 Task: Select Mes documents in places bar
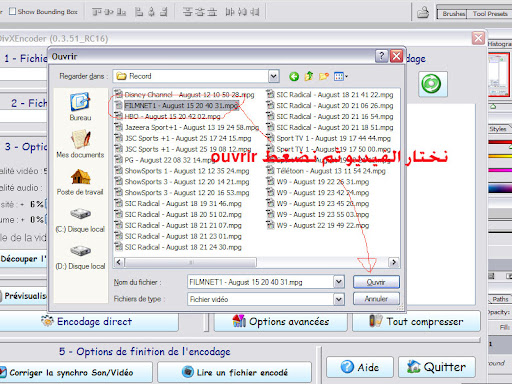(x=80, y=144)
